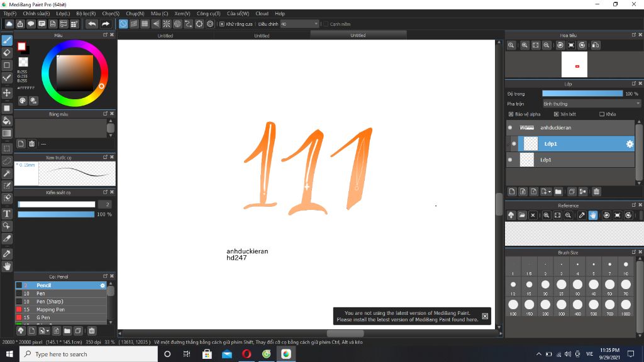This screenshot has height=362, width=644.
Task: Adjust brush opacity 100% slider
Action: (56, 214)
